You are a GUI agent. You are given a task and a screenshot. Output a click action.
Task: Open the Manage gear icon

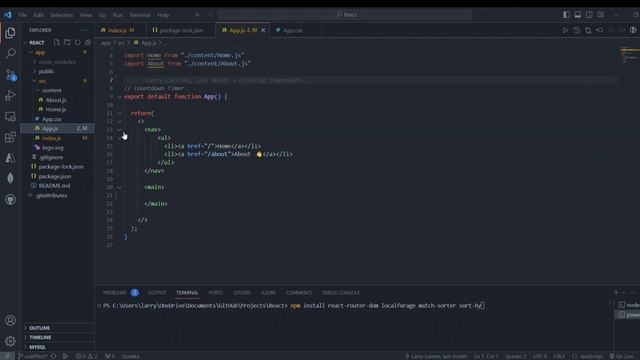(10, 341)
